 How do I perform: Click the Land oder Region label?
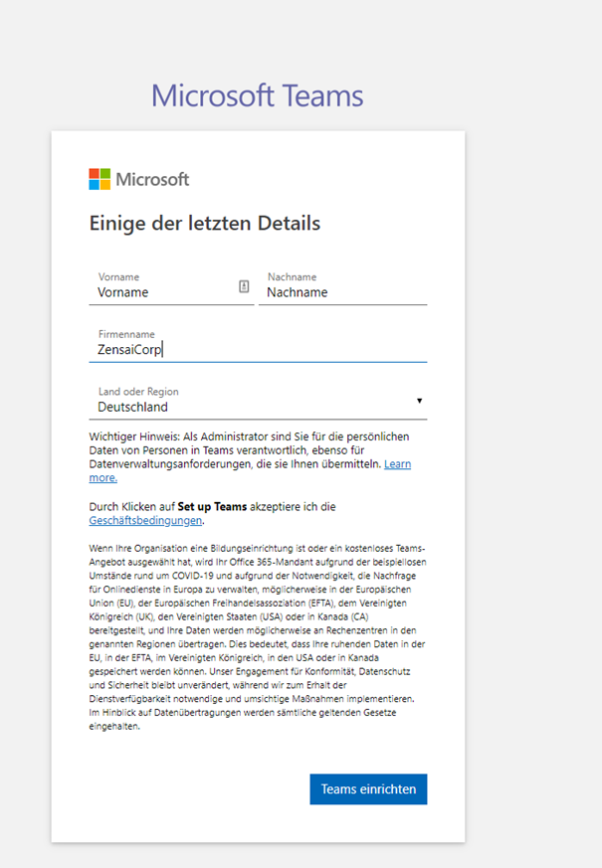point(138,392)
